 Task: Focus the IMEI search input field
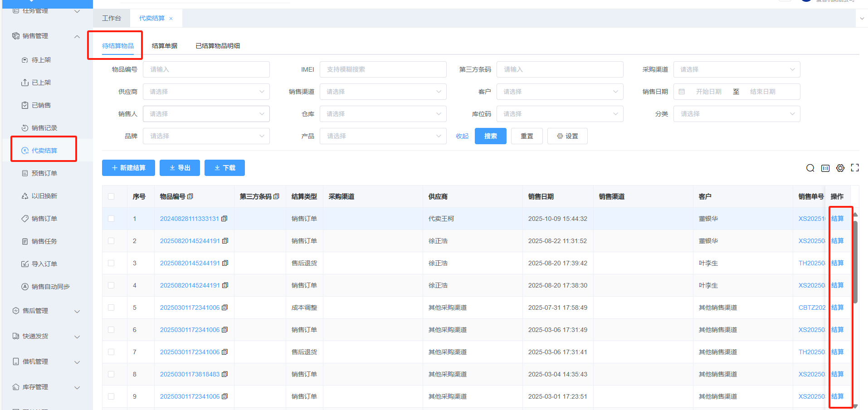pyautogui.click(x=383, y=69)
